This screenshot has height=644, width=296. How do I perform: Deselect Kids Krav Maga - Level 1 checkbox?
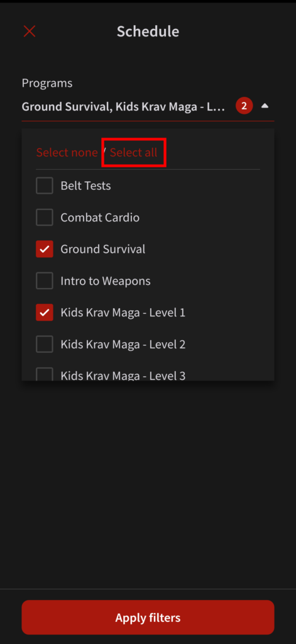pos(45,313)
